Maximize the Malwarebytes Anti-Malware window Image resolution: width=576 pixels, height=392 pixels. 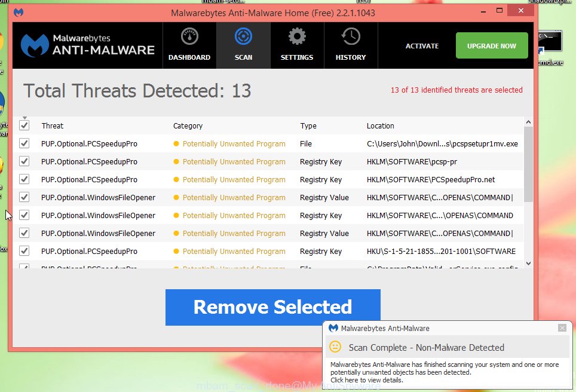coord(500,11)
